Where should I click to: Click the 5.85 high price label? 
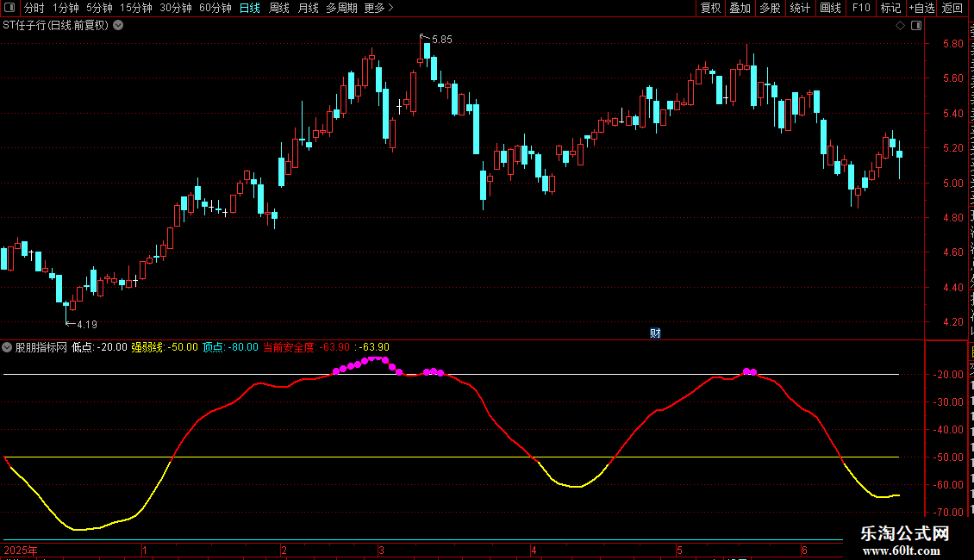point(441,39)
